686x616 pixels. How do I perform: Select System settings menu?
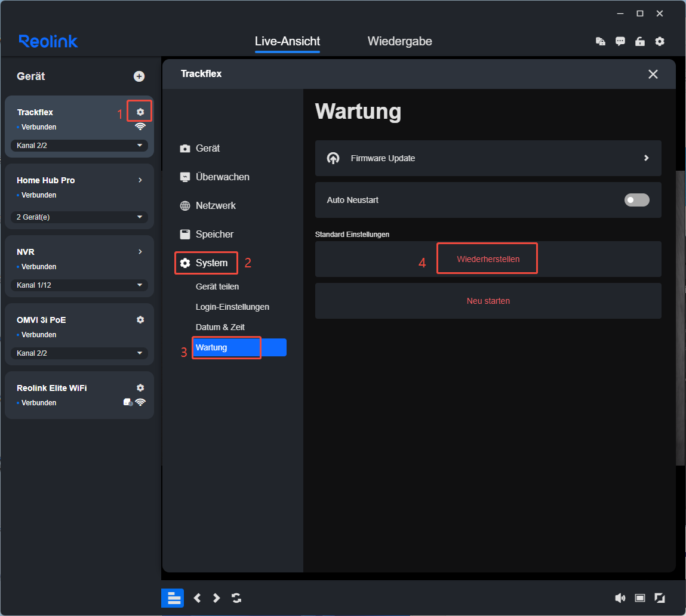[204, 263]
